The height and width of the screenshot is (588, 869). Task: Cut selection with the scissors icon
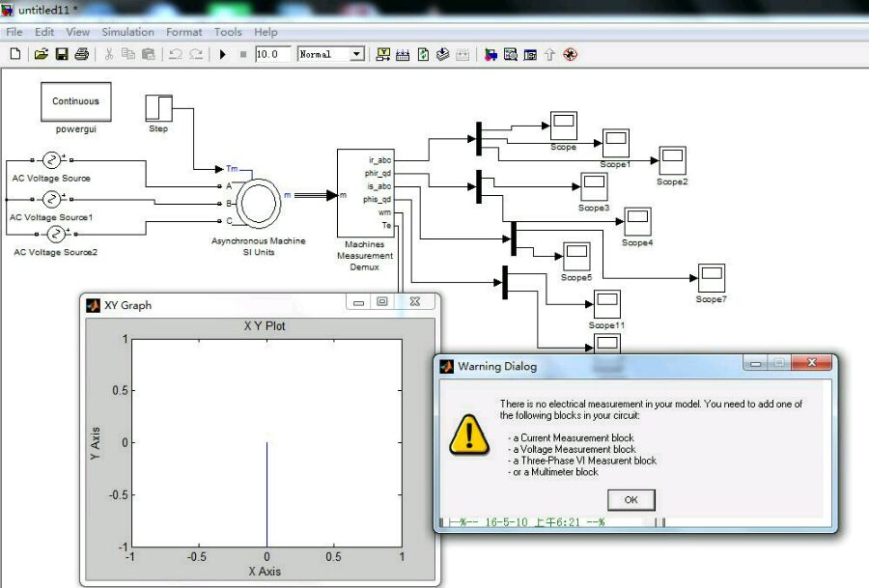(x=108, y=54)
